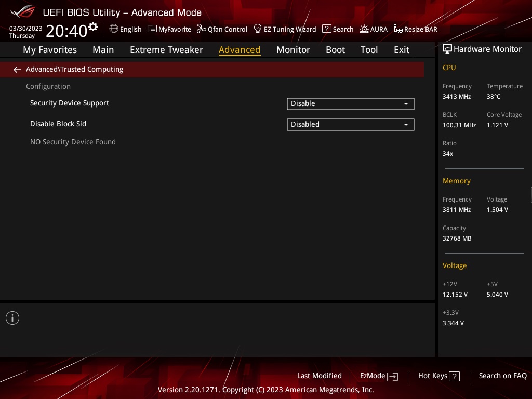The width and height of the screenshot is (532, 399).
Task: Click the Security Device Support dropdown arrow
Action: coord(406,104)
